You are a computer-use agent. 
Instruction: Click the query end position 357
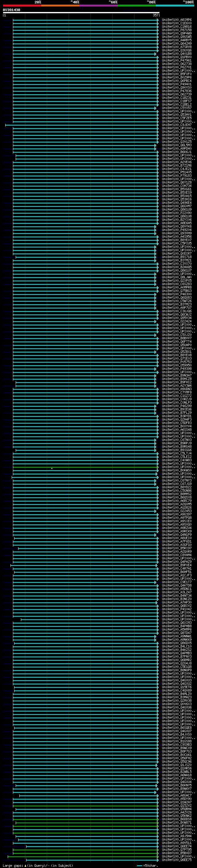(155, 15)
